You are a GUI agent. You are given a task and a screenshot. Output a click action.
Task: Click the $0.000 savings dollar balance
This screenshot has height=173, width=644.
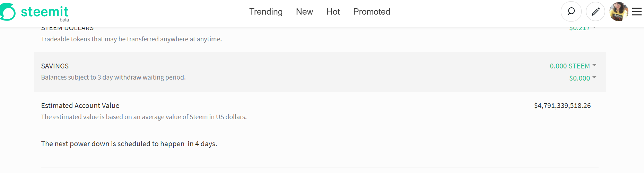[x=580, y=78]
